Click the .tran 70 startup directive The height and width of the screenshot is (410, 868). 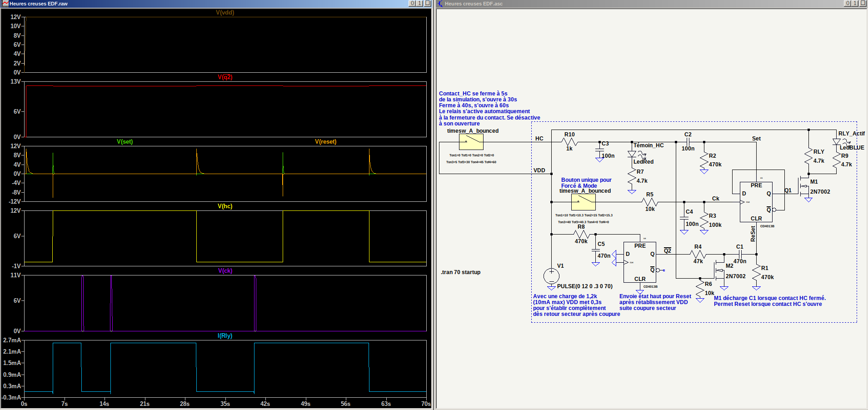pyautogui.click(x=460, y=272)
